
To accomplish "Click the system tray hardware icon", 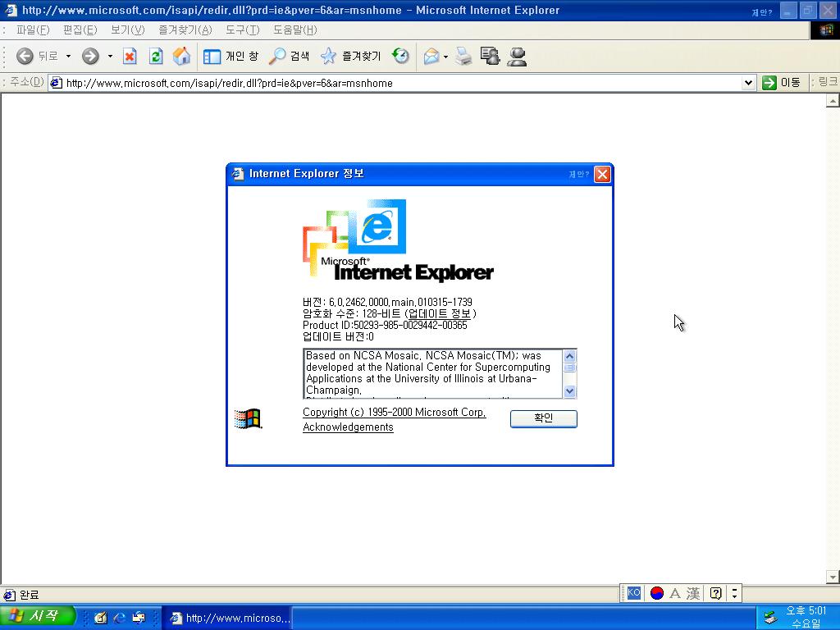I will (x=770, y=618).
